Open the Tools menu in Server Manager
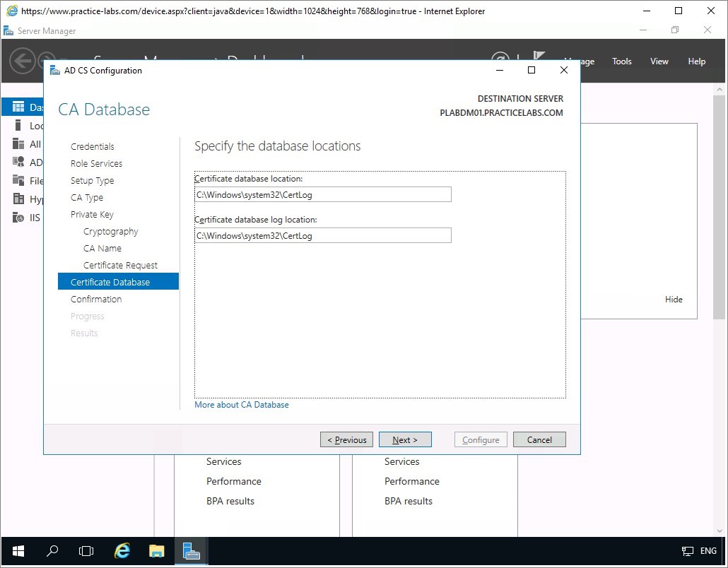The height and width of the screenshot is (568, 728). point(622,61)
